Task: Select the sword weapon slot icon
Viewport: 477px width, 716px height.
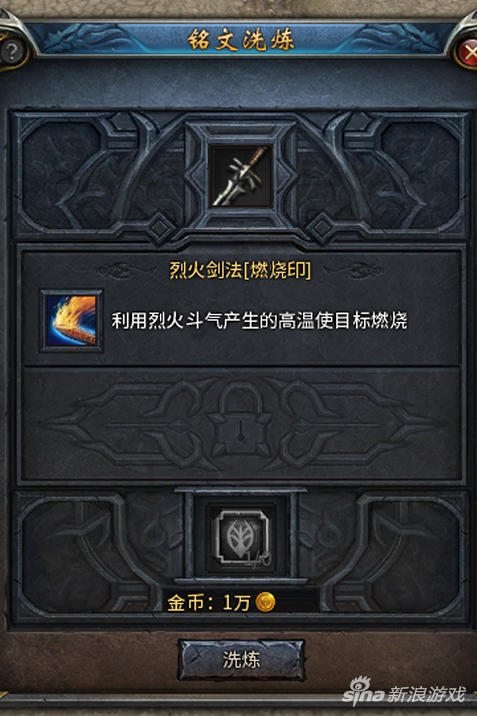Action: [x=241, y=176]
